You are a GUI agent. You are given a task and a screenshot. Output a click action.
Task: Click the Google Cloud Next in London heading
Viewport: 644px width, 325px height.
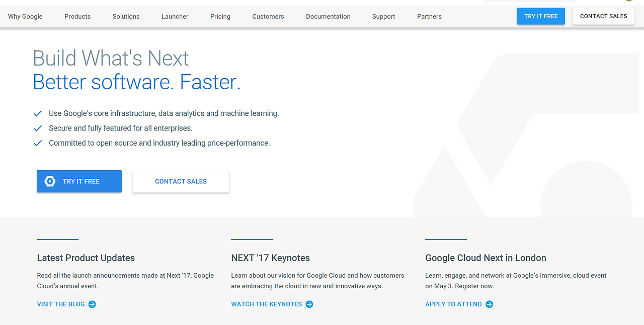[486, 258]
